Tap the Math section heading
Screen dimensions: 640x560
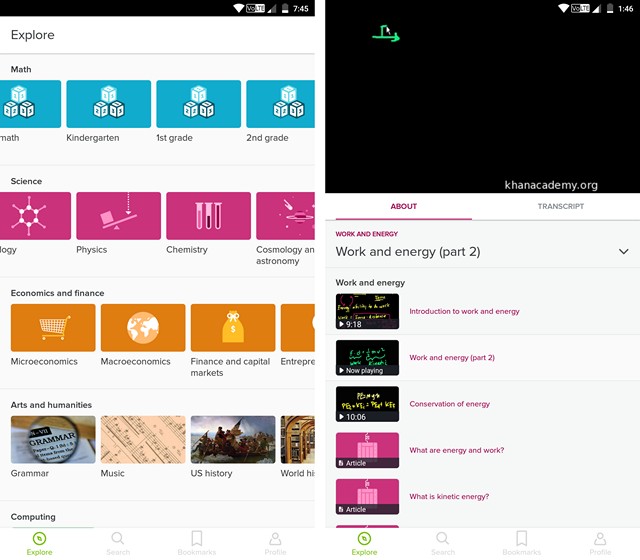click(21, 69)
